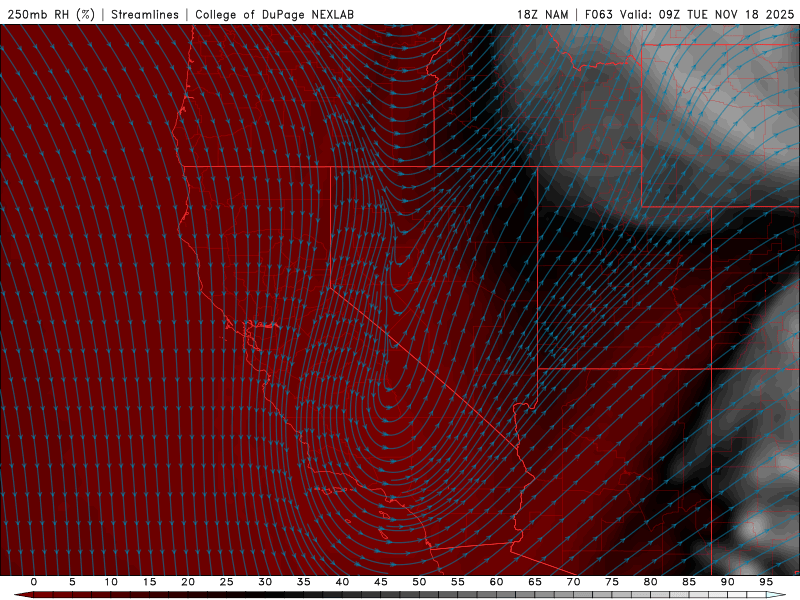This screenshot has height=600, width=800.
Task: Click the '25' value on color scale
Action: click(227, 582)
